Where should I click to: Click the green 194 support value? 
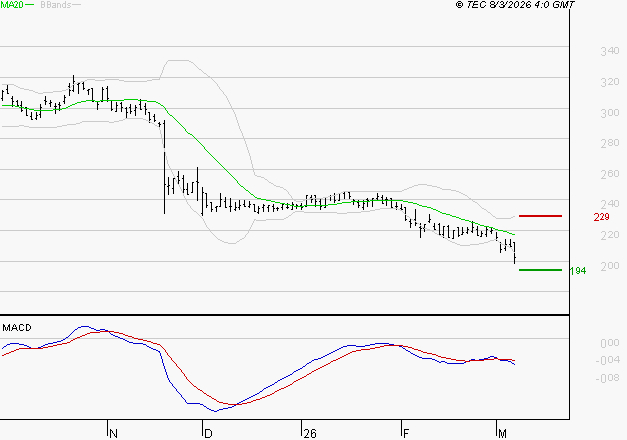tap(578, 271)
